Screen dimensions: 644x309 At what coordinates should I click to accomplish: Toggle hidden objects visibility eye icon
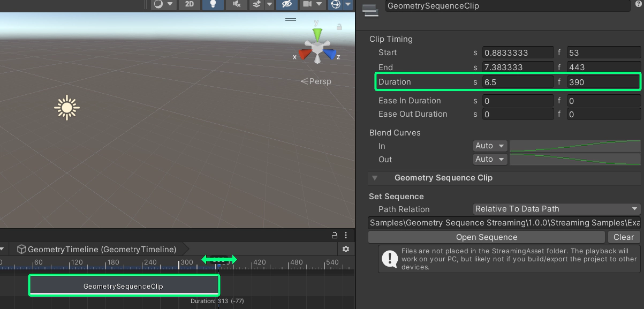[287, 4]
